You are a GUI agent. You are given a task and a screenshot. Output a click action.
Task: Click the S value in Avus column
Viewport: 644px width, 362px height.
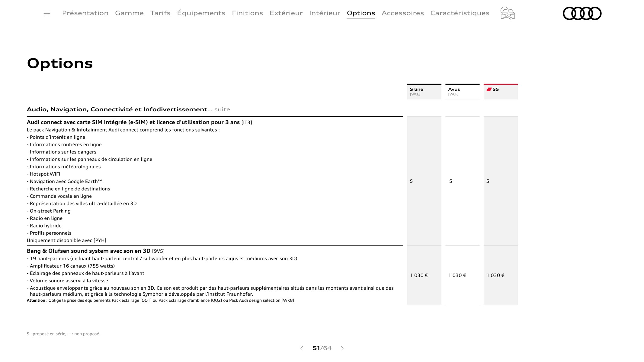tap(450, 181)
